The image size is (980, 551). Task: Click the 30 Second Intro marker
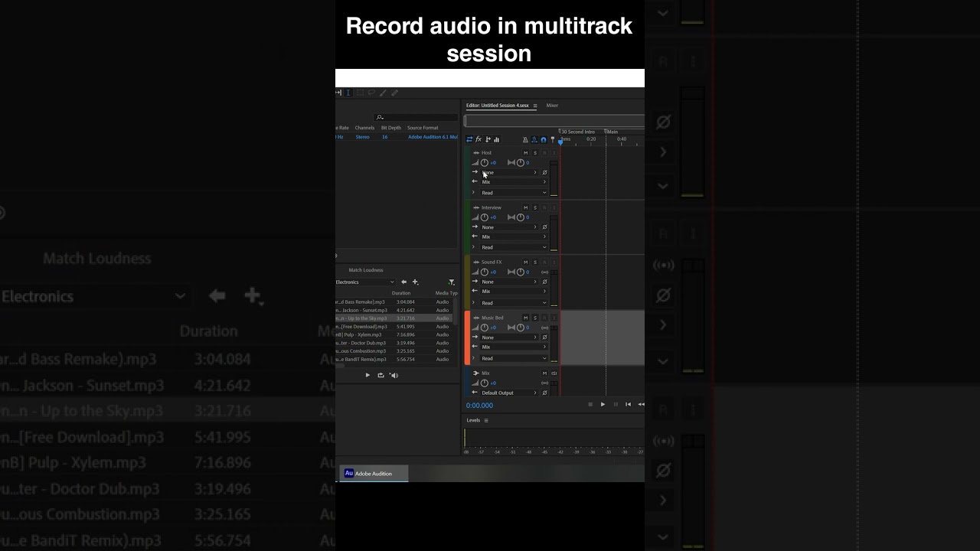click(577, 132)
